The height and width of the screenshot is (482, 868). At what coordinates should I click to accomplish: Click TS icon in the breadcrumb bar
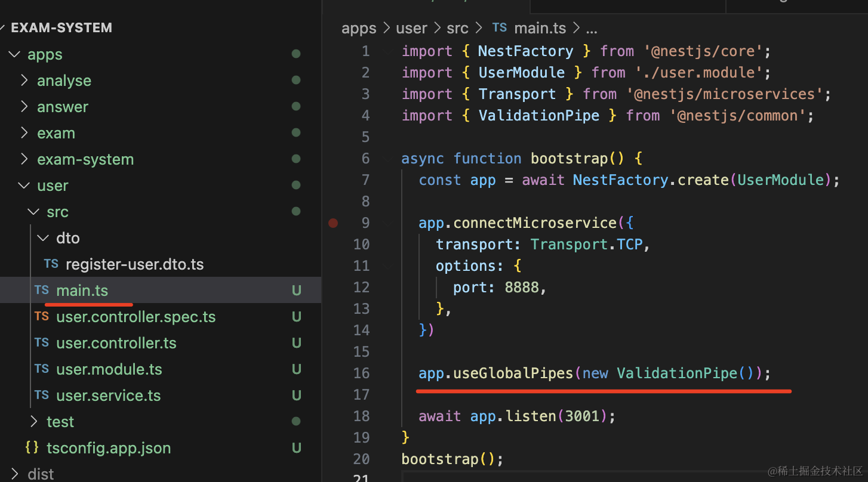[499, 28]
